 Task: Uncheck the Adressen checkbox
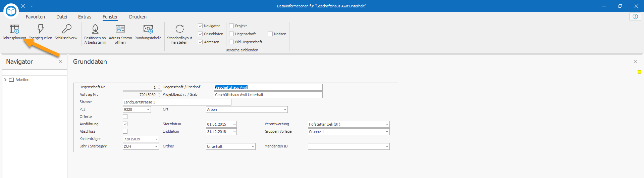pos(200,42)
